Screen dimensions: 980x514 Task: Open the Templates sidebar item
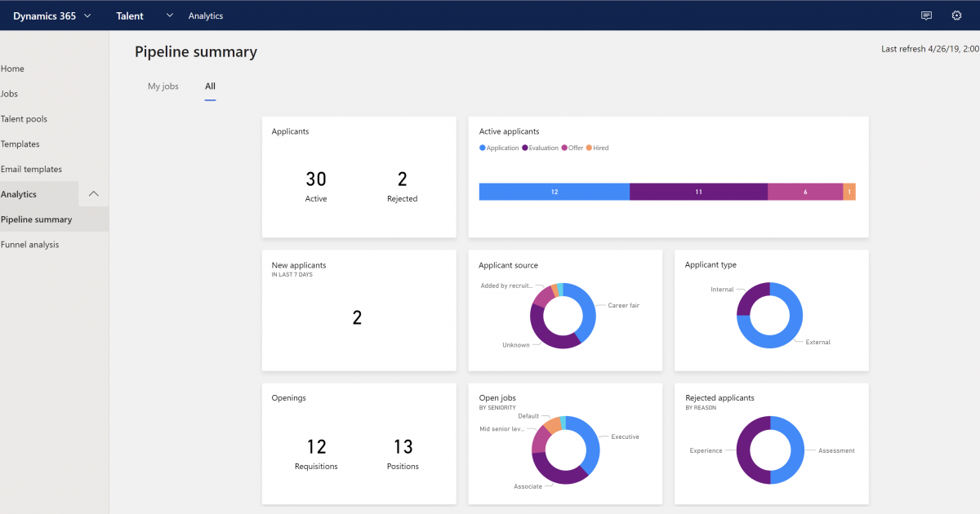pyautogui.click(x=20, y=144)
